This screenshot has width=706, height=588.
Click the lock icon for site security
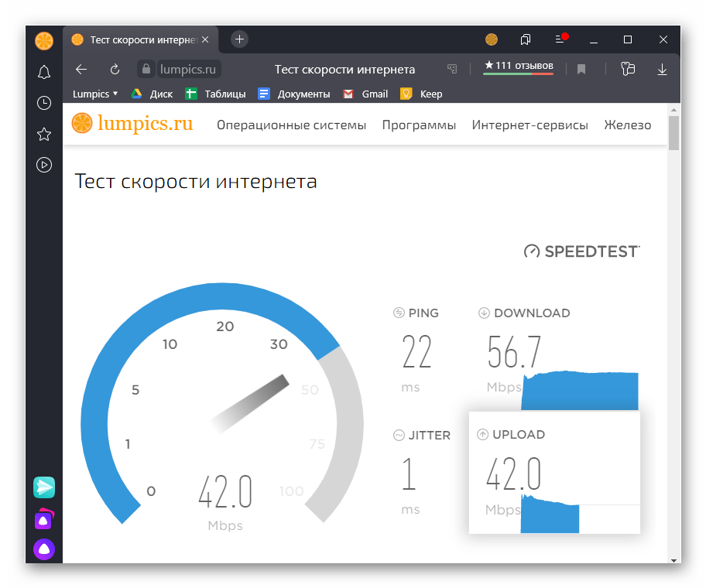146,70
